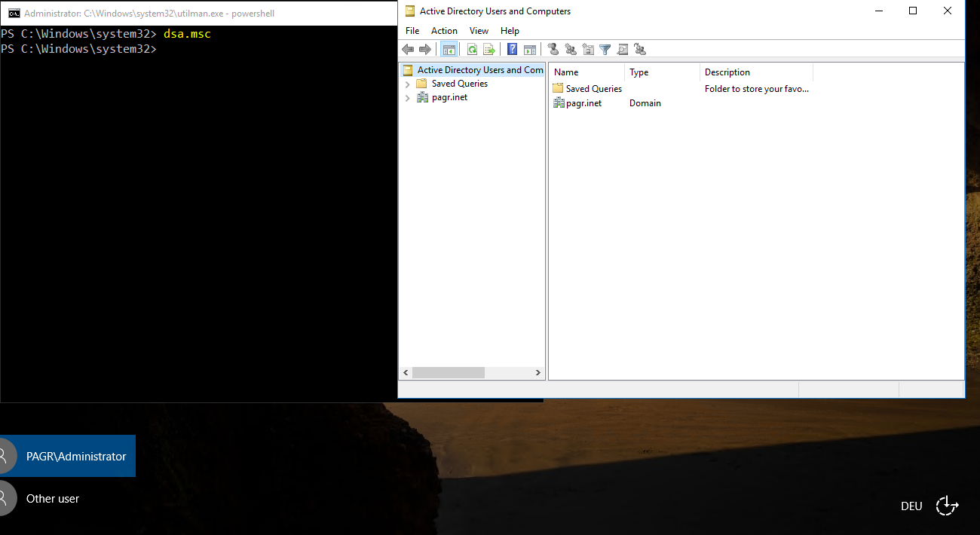Open the View menu
This screenshot has height=535, width=980.
[x=479, y=31]
